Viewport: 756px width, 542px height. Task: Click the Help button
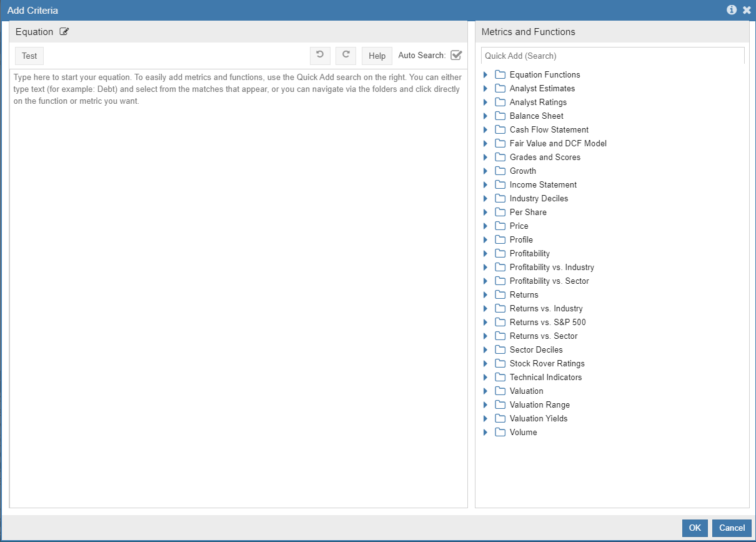[x=377, y=56]
